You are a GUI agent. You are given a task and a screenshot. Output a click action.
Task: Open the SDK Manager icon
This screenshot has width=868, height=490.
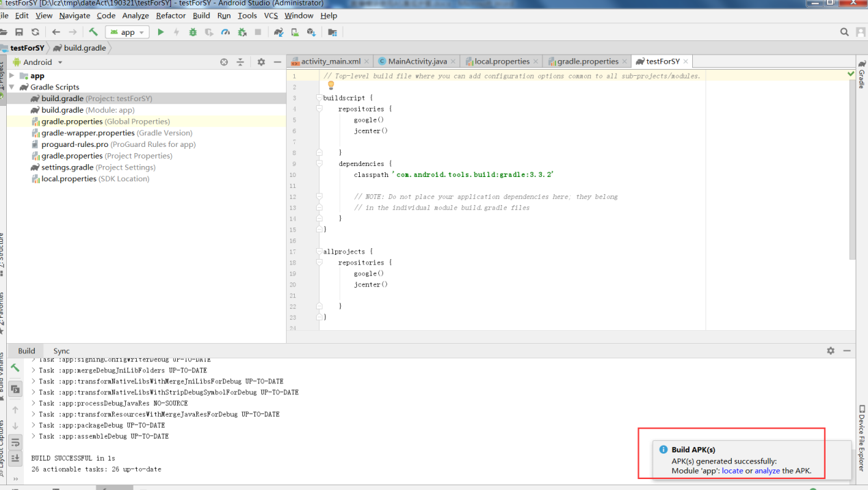pos(311,32)
